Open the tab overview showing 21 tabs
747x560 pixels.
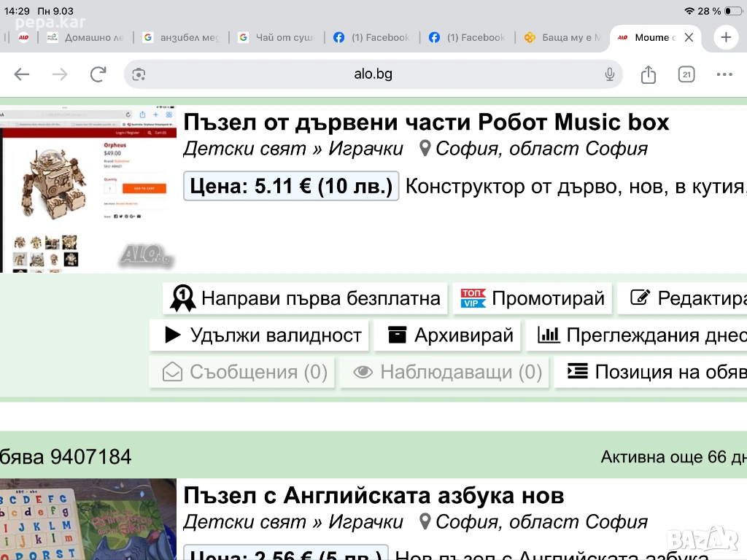(x=686, y=74)
